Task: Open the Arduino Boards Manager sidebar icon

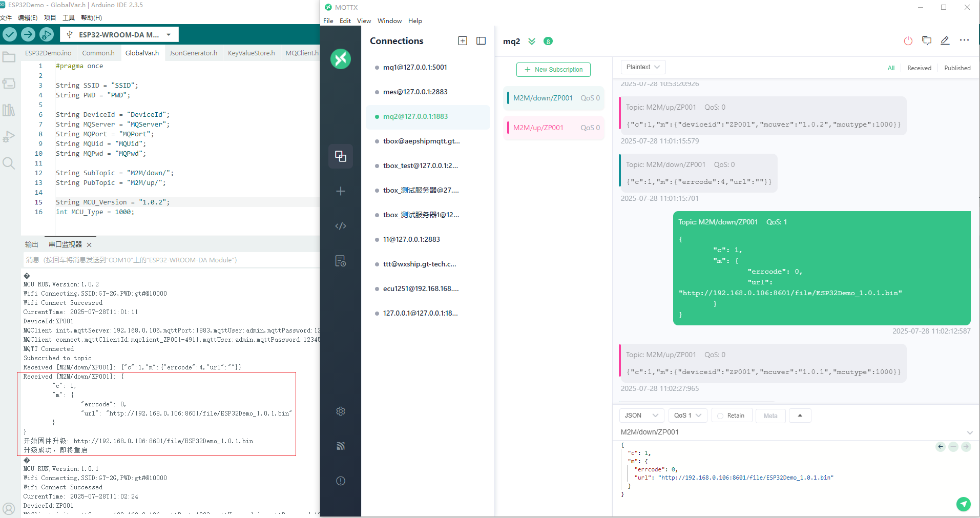Action: [x=9, y=84]
